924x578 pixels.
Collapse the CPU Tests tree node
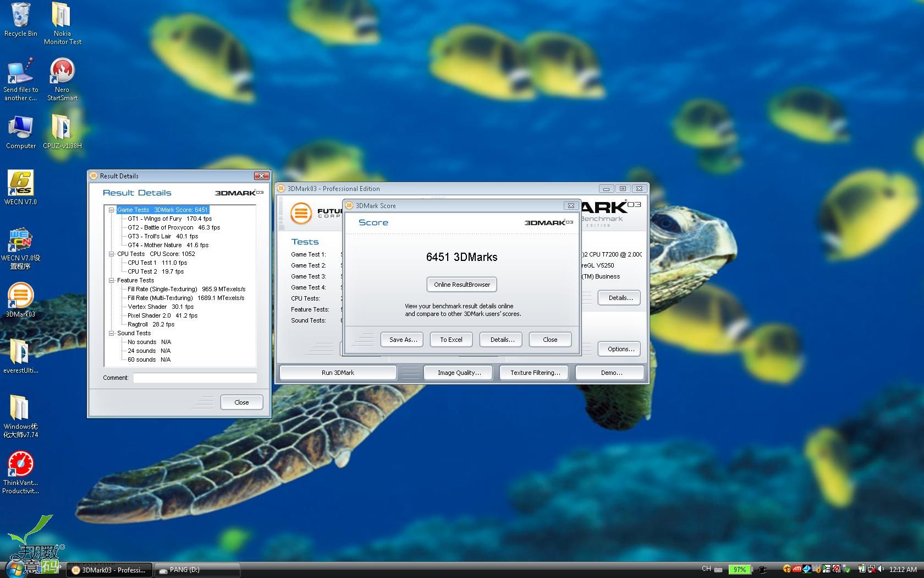tap(112, 254)
